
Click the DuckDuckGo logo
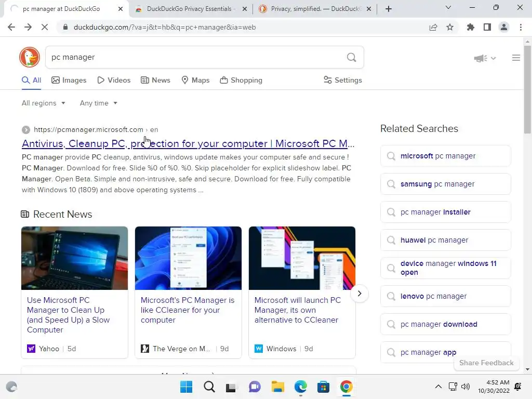click(30, 57)
